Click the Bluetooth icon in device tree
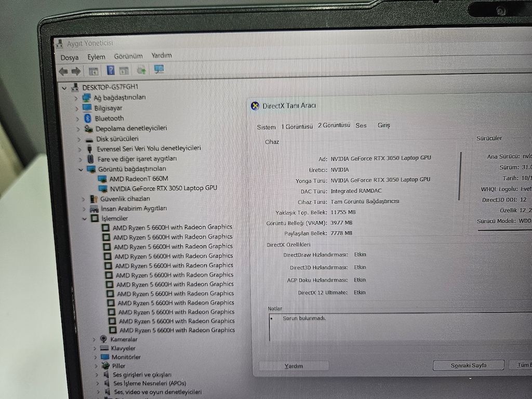Screen dimensions: 532x399 point(88,118)
